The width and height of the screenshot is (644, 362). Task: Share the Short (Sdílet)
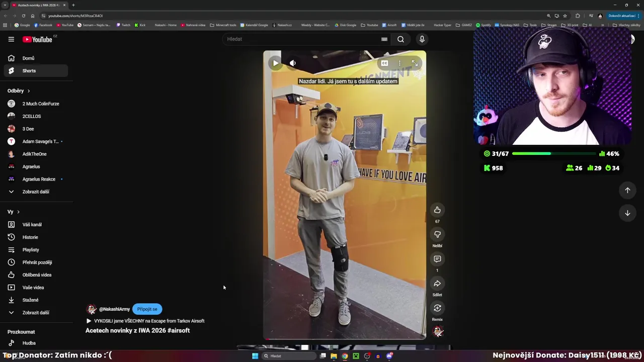(x=437, y=284)
